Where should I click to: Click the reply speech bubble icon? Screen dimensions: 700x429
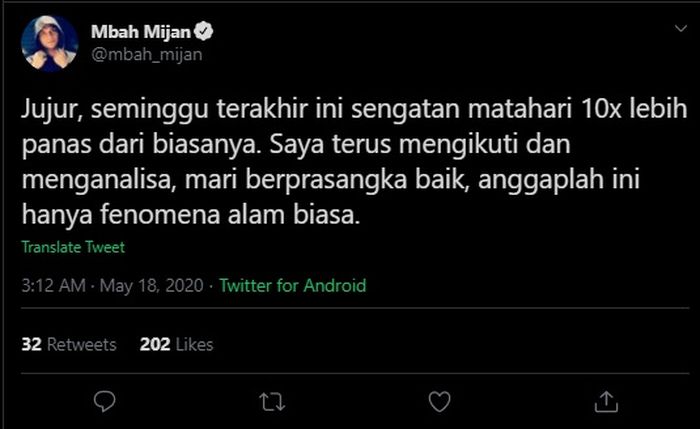(105, 401)
